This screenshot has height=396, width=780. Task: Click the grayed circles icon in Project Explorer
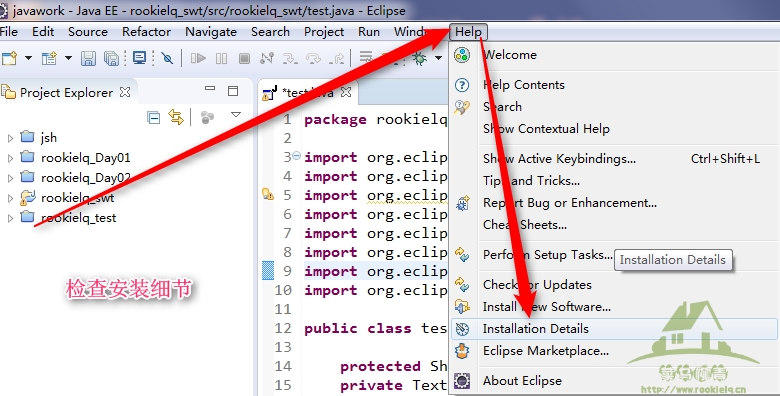[x=207, y=117]
